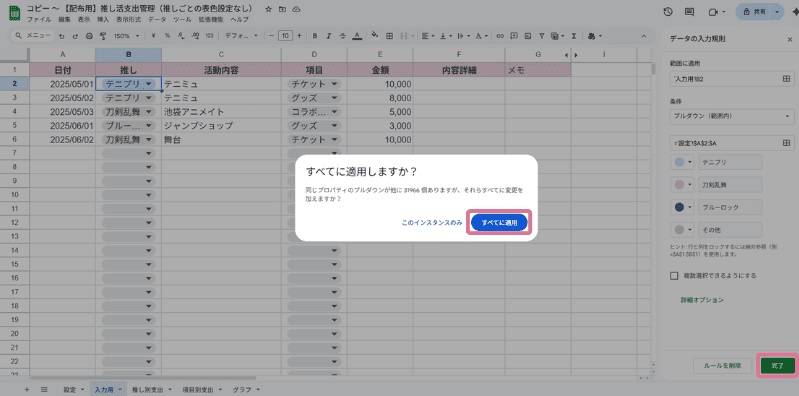The image size is (799, 396).
Task: Open the comments history icon
Action: [690, 12]
